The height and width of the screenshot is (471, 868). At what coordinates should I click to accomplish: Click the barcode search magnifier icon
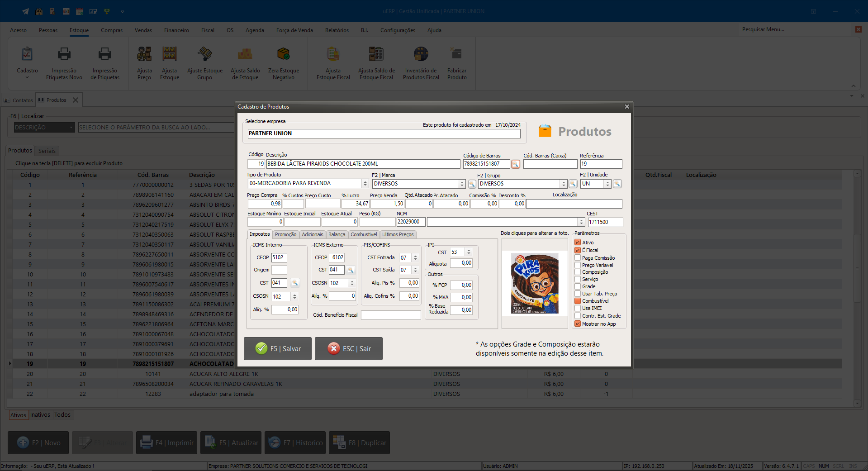515,164
